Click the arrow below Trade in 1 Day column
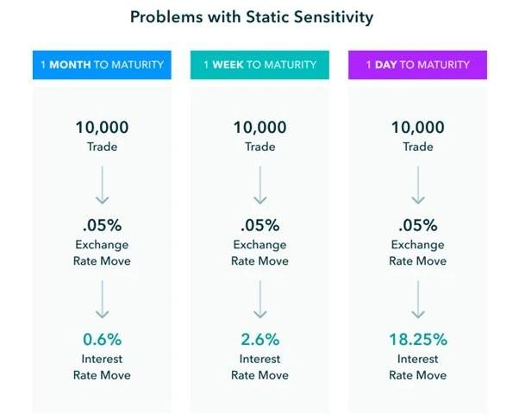Viewport: 519px width, 420px height. [417, 184]
